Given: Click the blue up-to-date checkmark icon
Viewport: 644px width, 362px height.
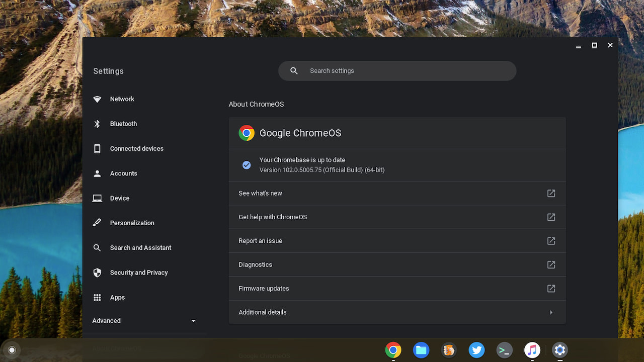Looking at the screenshot, I should (247, 165).
